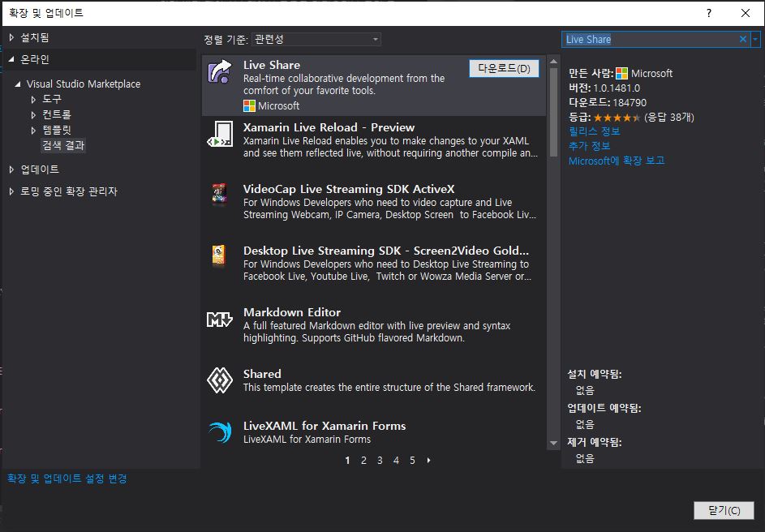Open the 릴리스 정보 link

tap(595, 131)
